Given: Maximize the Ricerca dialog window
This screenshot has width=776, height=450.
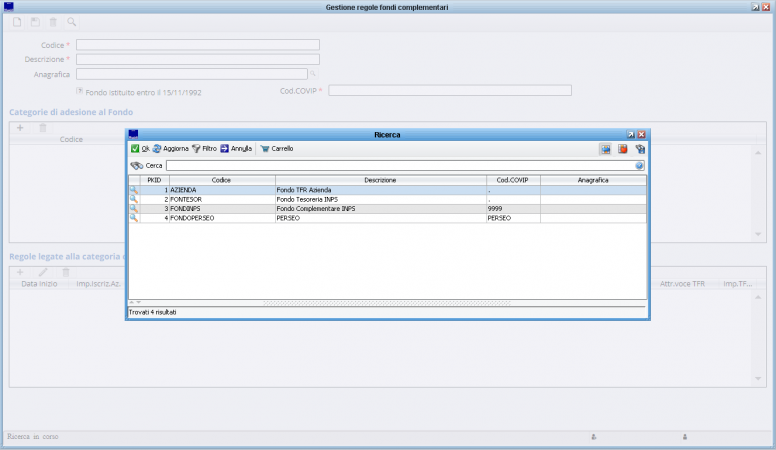Looking at the screenshot, I should coord(631,134).
